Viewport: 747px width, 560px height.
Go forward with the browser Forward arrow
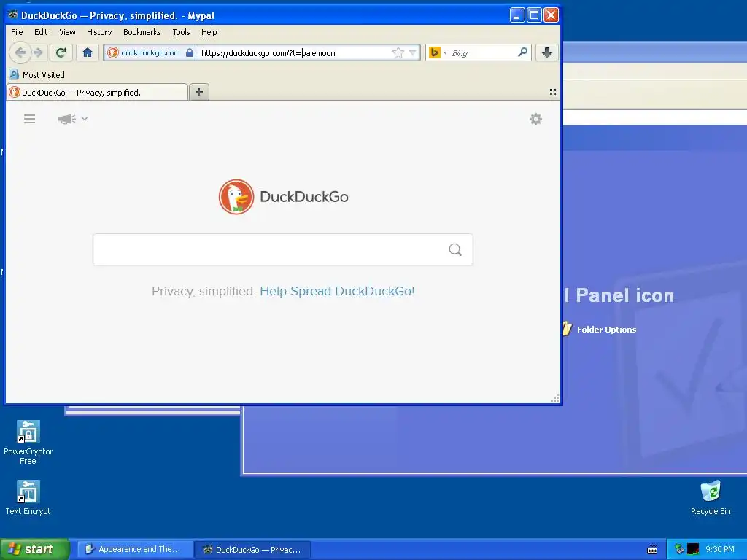(x=39, y=52)
